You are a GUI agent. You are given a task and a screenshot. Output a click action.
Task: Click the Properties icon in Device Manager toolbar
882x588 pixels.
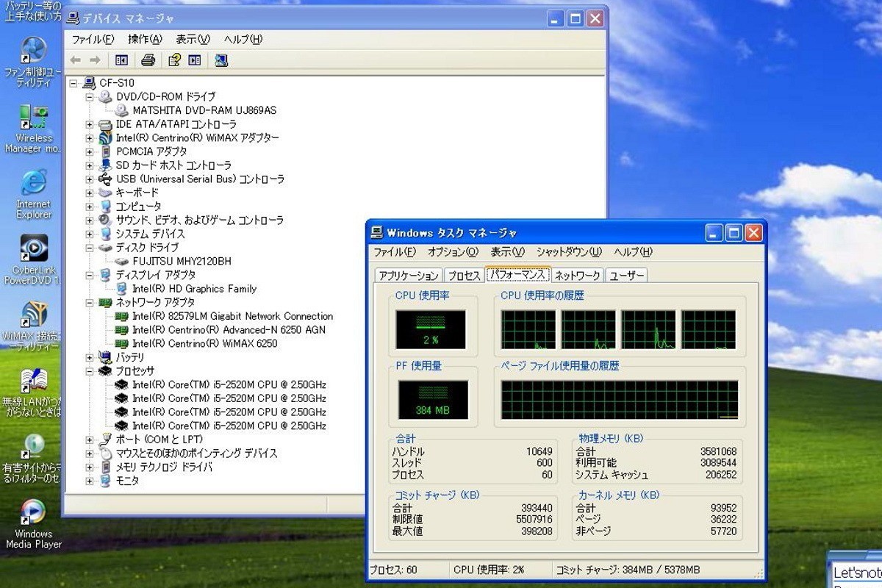pos(174,60)
